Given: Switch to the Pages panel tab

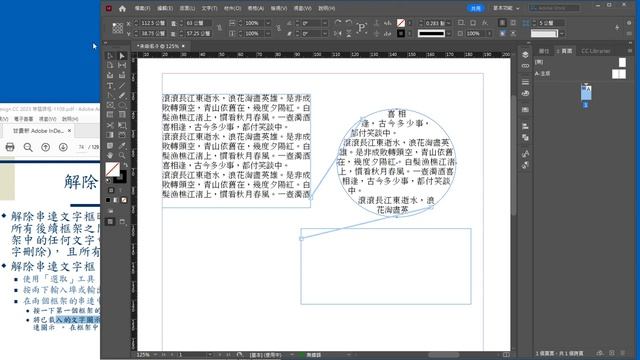Looking at the screenshot, I should tap(565, 51).
